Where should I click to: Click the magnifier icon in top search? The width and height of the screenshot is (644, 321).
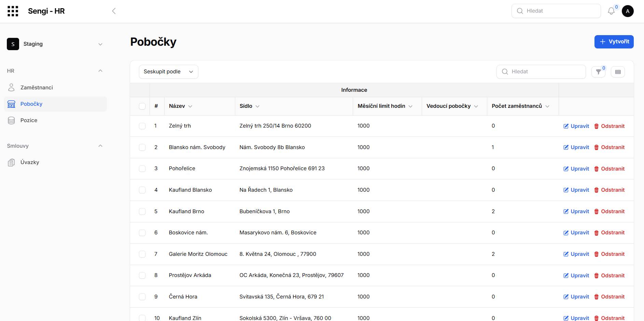pos(520,11)
